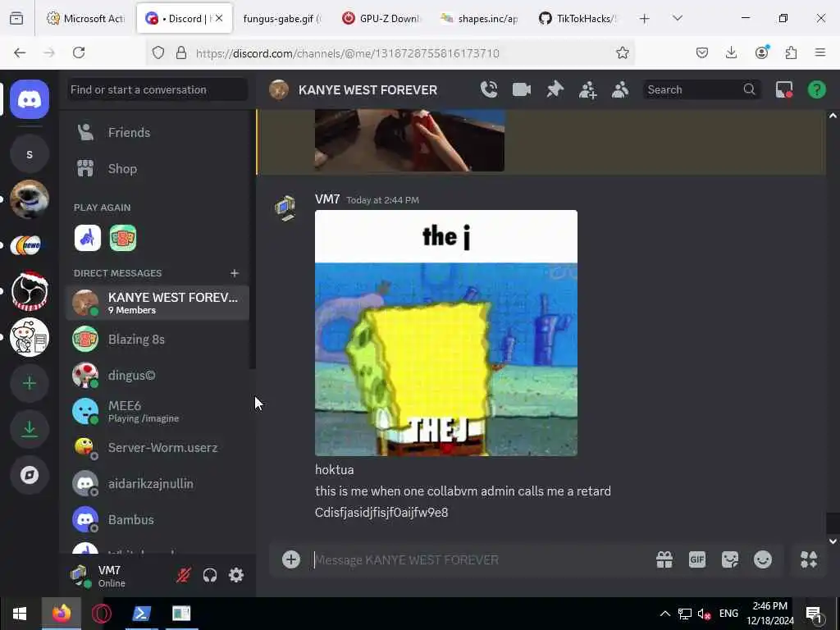Image resolution: width=840 pixels, height=630 pixels.
Task: Open the partially visible image at top
Action: pyautogui.click(x=409, y=140)
